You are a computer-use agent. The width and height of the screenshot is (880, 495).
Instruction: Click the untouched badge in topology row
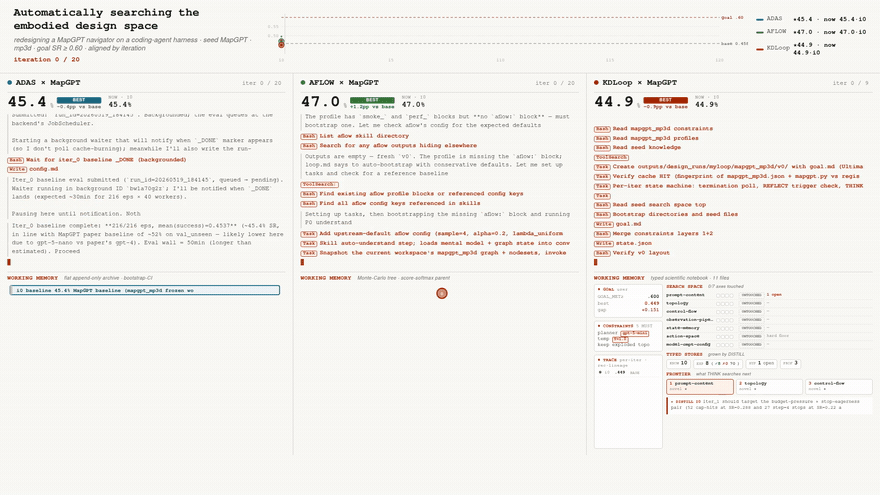(751, 304)
